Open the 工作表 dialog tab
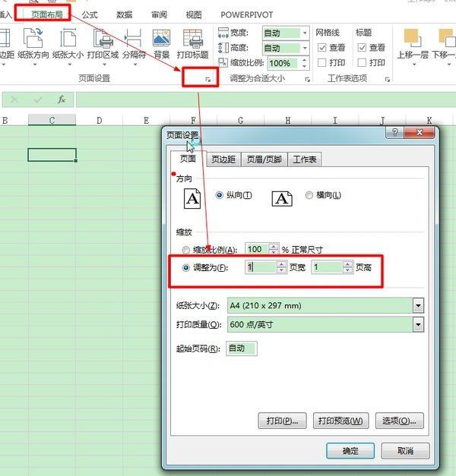456x476 pixels. 305,159
